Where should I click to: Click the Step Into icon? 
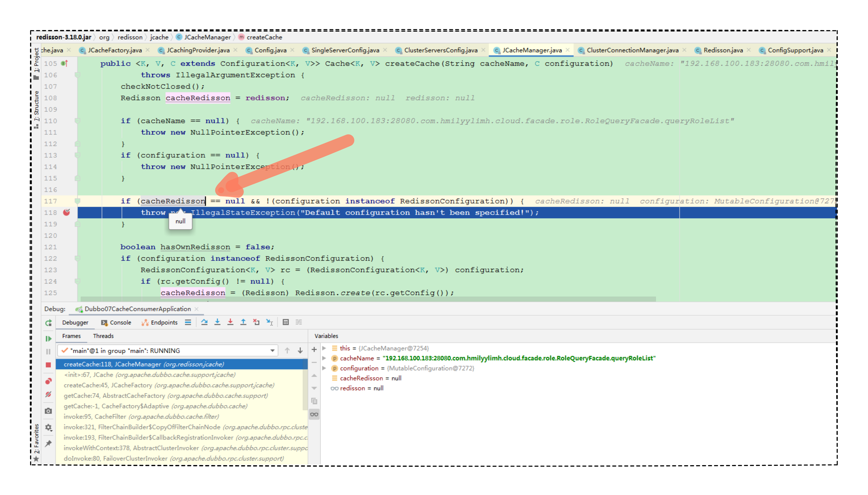(x=217, y=322)
